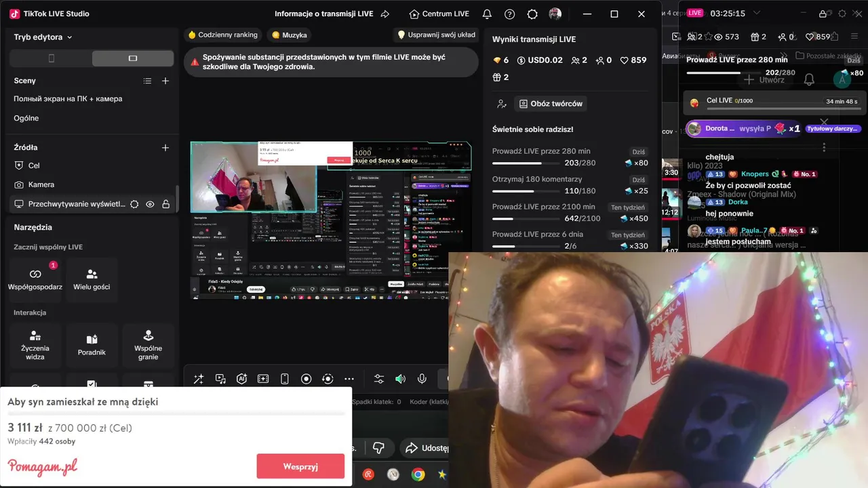The height and width of the screenshot is (488, 868).
Task: Switch to landscape screen layout
Action: (133, 58)
